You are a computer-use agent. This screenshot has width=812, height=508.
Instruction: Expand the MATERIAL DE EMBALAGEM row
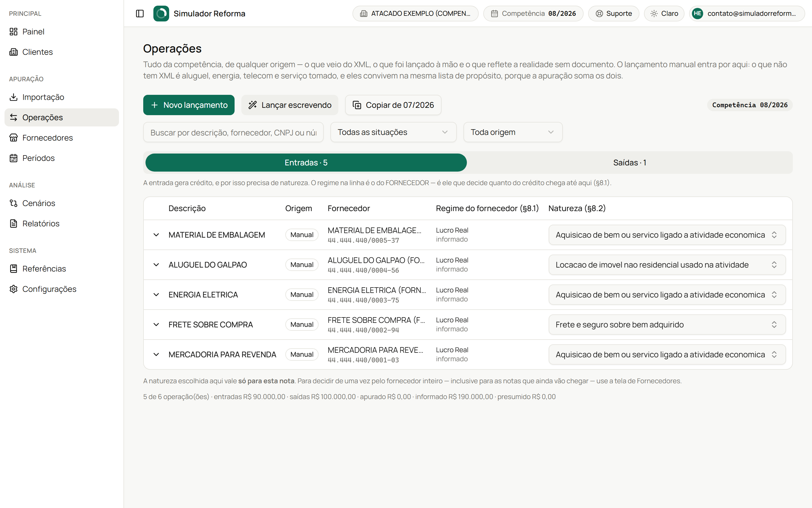pos(156,235)
